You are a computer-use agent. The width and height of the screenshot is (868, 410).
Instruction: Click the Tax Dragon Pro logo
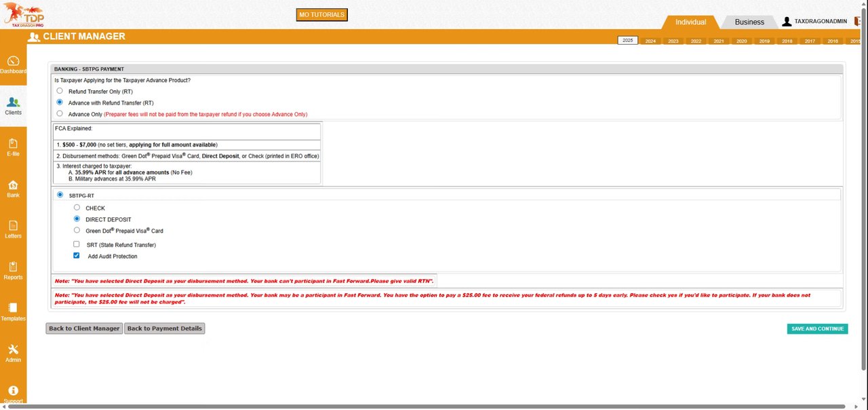tap(23, 14)
